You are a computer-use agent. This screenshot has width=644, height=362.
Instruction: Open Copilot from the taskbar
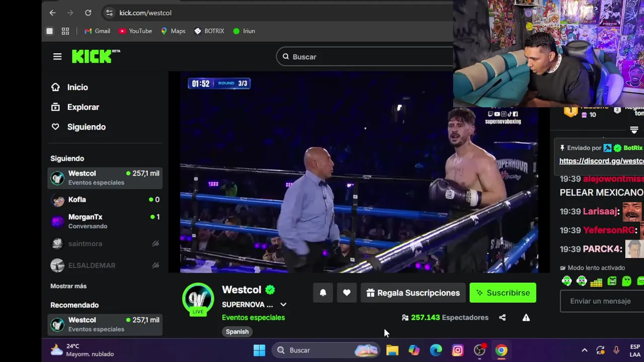click(x=414, y=350)
